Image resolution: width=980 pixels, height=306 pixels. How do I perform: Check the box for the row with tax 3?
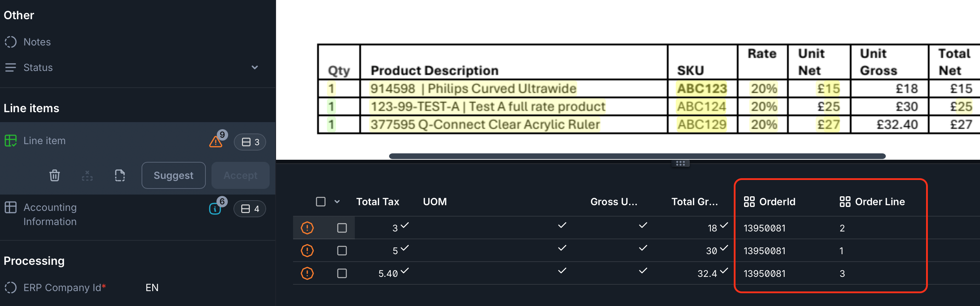click(342, 228)
